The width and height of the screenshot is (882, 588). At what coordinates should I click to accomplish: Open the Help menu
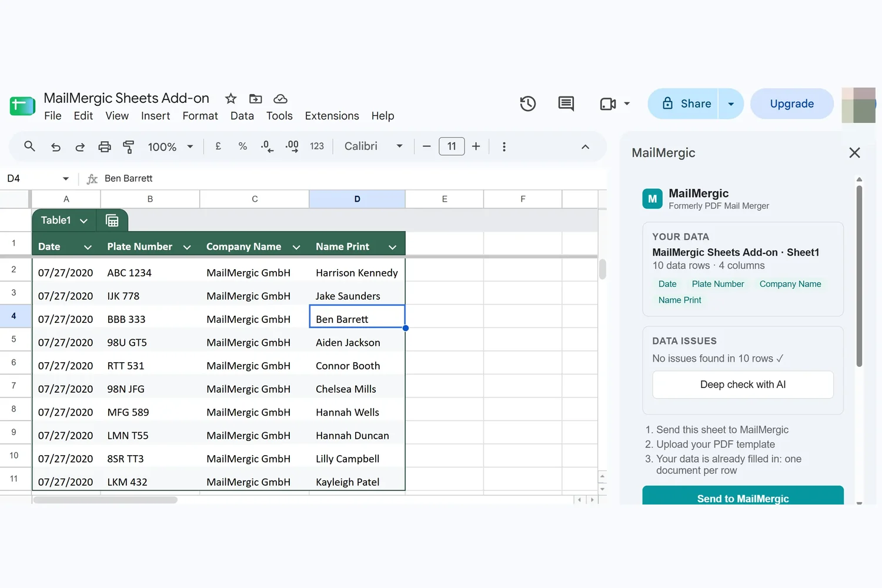coord(383,116)
